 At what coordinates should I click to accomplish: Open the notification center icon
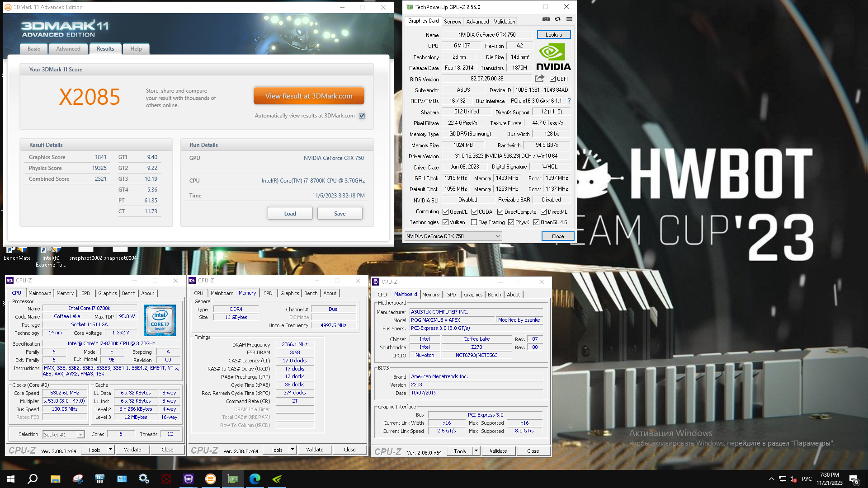(854, 479)
